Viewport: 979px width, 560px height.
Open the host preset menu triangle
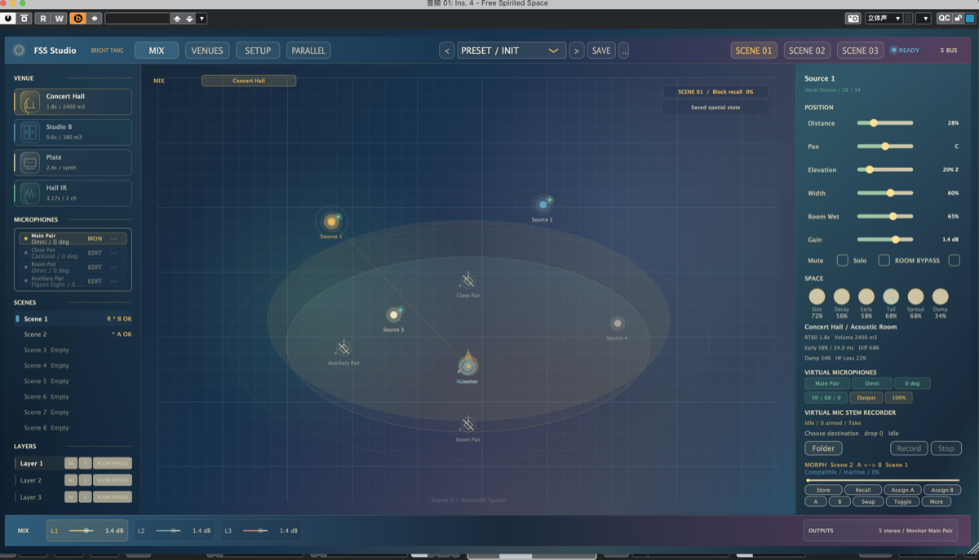click(202, 18)
